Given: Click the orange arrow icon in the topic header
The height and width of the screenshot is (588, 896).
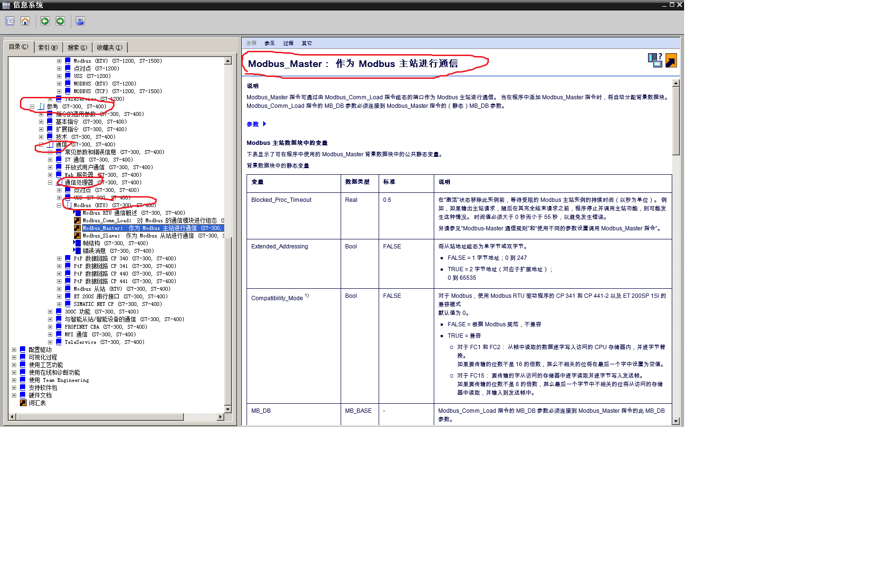Looking at the screenshot, I should [671, 60].
